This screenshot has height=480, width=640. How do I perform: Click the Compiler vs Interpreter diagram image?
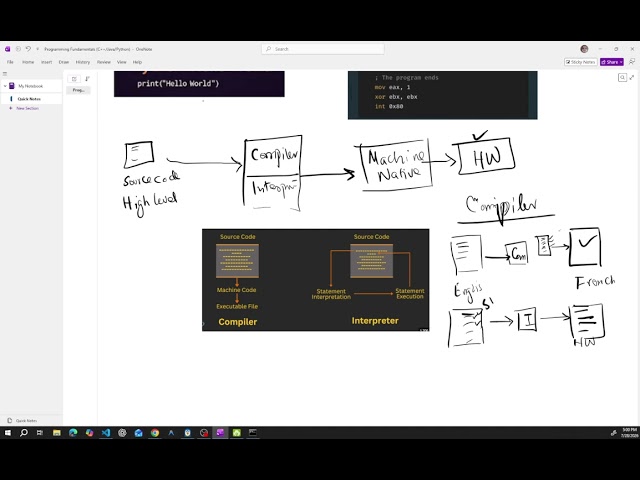(x=316, y=280)
